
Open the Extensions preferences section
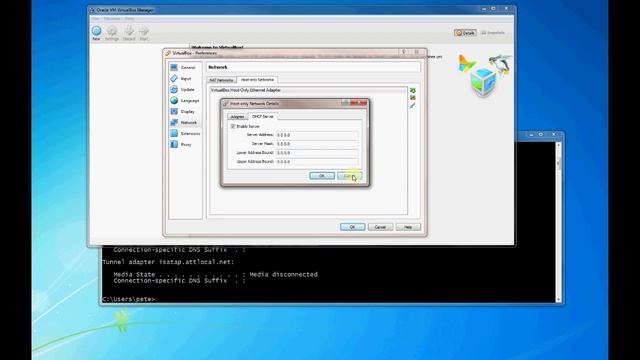click(x=185, y=133)
